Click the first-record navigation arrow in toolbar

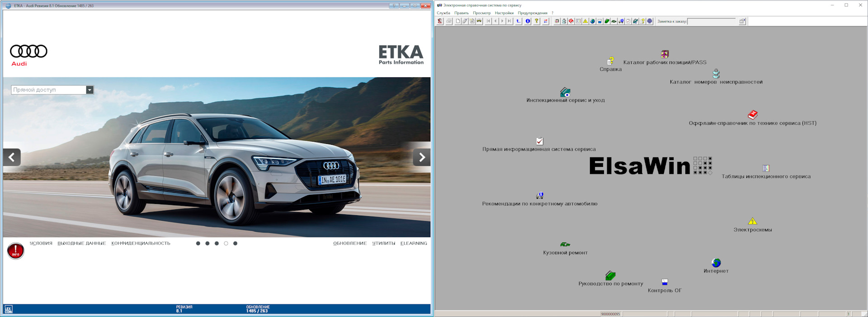click(489, 21)
